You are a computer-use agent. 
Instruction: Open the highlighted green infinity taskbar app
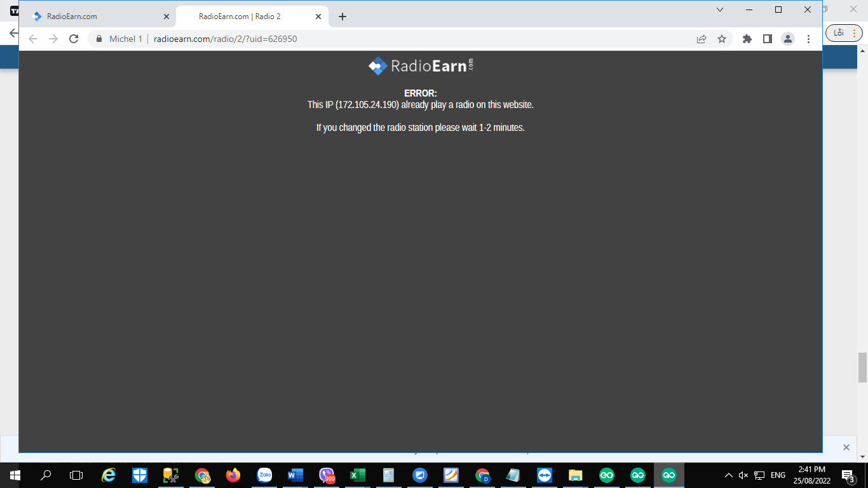point(669,475)
